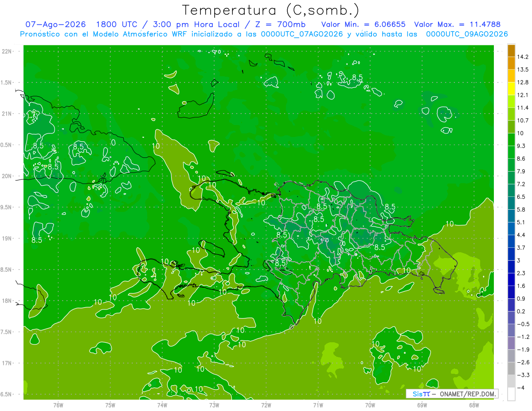The image size is (532, 411).
Task: Click the "12.1" value on the color scale
Action: tap(522, 95)
